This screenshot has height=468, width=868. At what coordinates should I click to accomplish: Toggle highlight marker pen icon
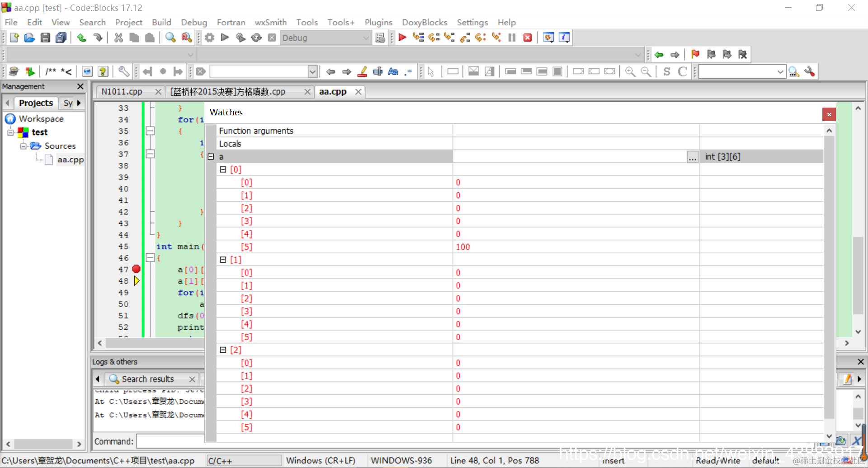point(362,71)
